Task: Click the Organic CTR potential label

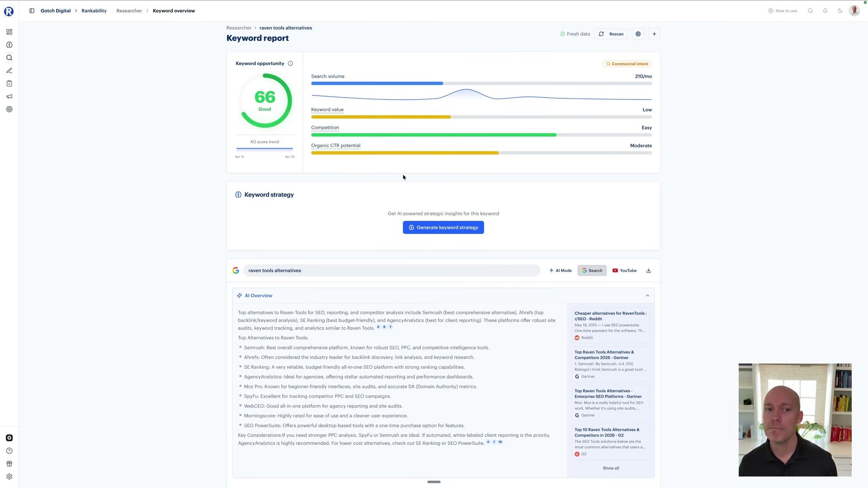Action: pyautogui.click(x=335, y=146)
